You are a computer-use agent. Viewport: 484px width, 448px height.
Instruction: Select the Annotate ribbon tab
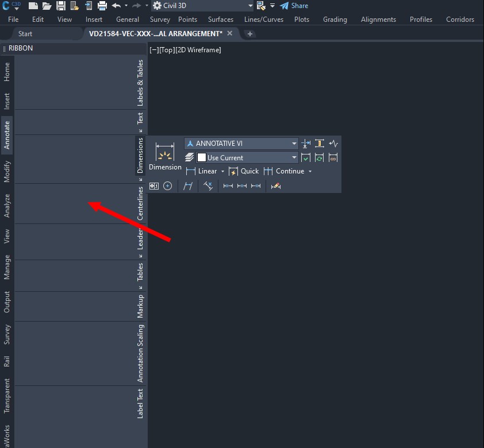click(7, 135)
